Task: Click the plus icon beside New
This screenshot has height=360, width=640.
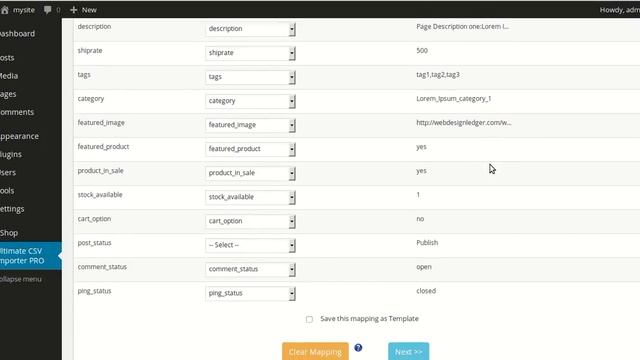Action: coord(73,10)
